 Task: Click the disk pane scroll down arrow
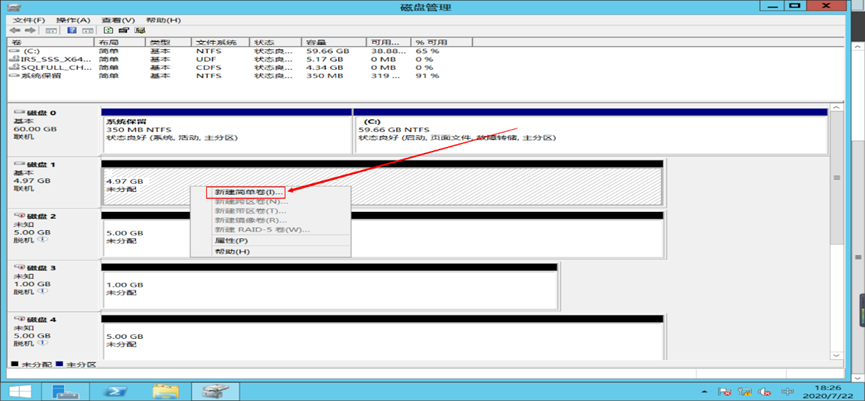(x=837, y=355)
